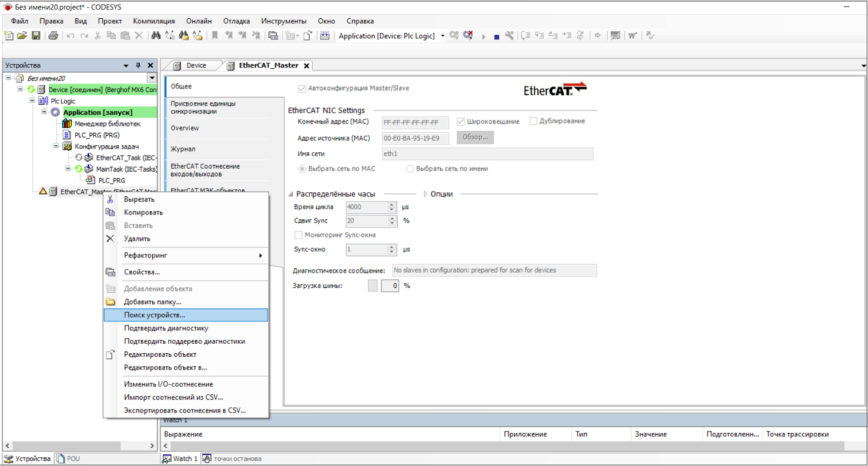The width and height of the screenshot is (868, 466).
Task: Click the green refresh icon beside MainTask
Action: (79, 169)
